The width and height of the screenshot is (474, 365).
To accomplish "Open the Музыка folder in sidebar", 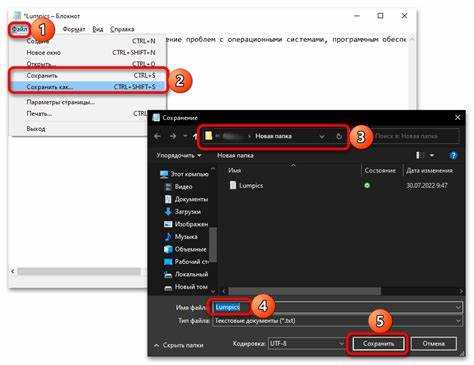I will click(x=181, y=237).
